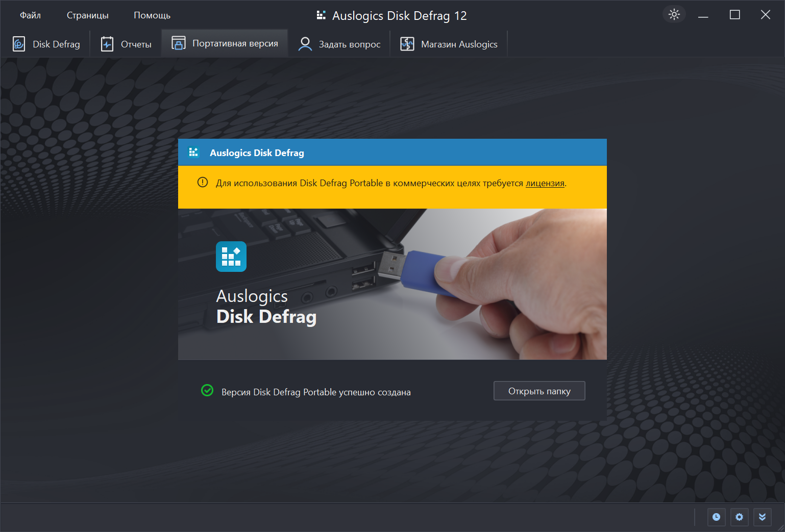Screen dimensions: 785x532
Task: Click the warning exclamation icon in yellow banner
Action: pyautogui.click(x=203, y=182)
